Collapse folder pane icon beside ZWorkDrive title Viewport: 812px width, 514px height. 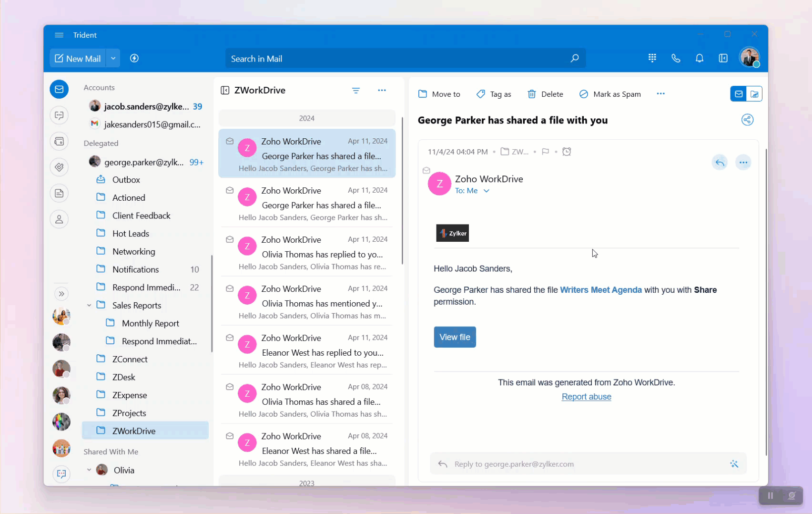[x=225, y=91]
